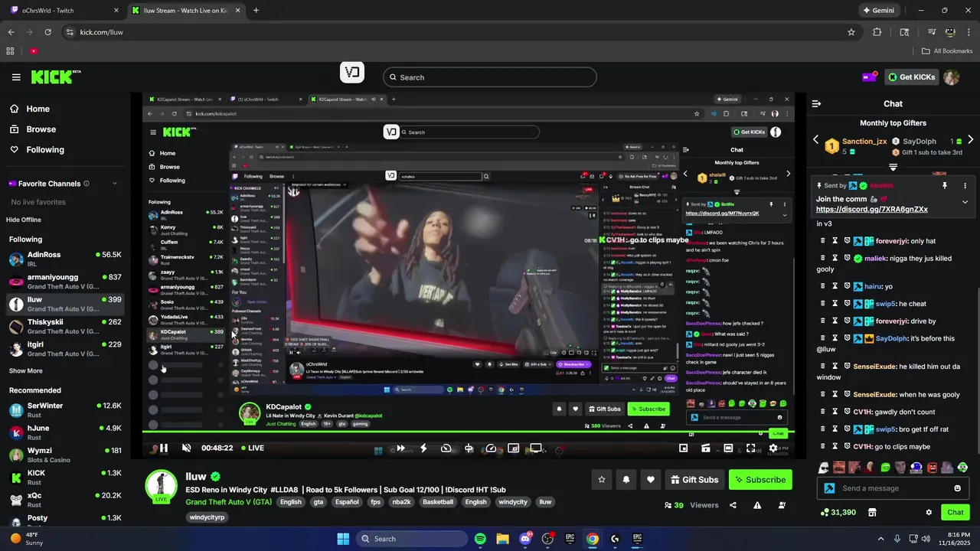Image resolution: width=980 pixels, height=551 pixels.
Task: Open a new browser tab
Action: (256, 11)
